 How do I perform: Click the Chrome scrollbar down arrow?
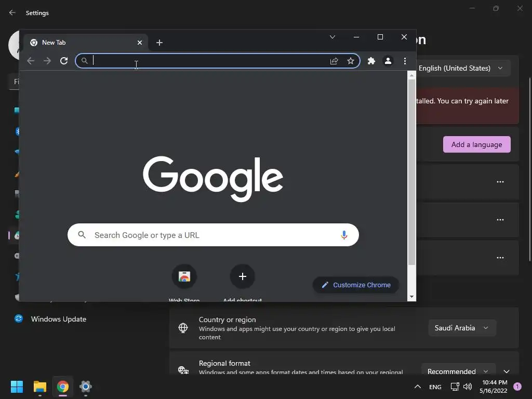(x=411, y=297)
